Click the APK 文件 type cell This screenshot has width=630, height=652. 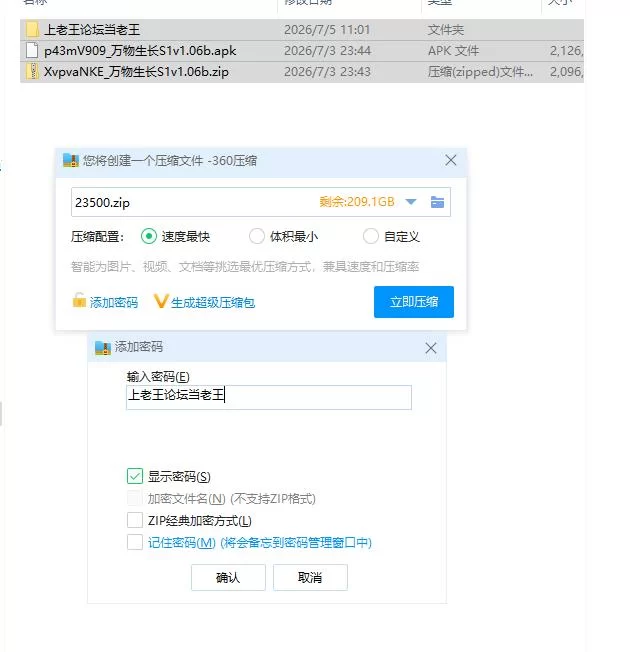click(453, 51)
